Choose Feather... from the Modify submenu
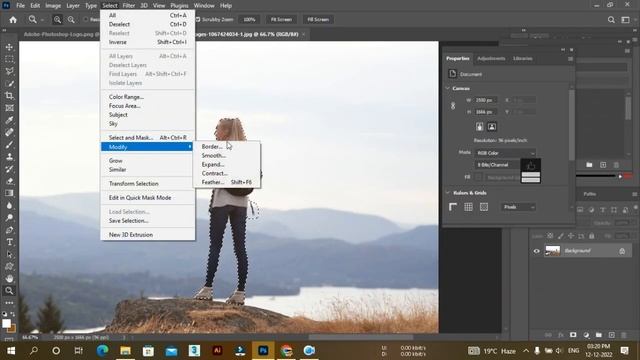This screenshot has height=360, width=640. 227,182
